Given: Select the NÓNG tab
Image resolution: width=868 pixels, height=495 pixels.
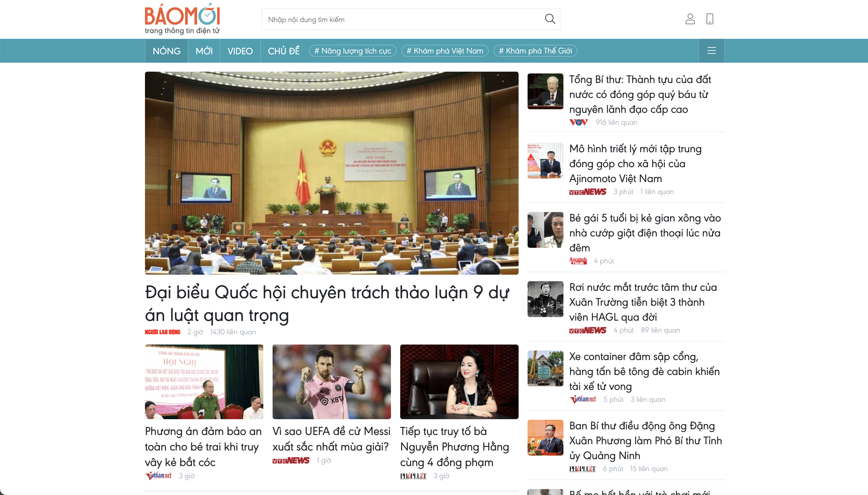Looking at the screenshot, I should 166,51.
